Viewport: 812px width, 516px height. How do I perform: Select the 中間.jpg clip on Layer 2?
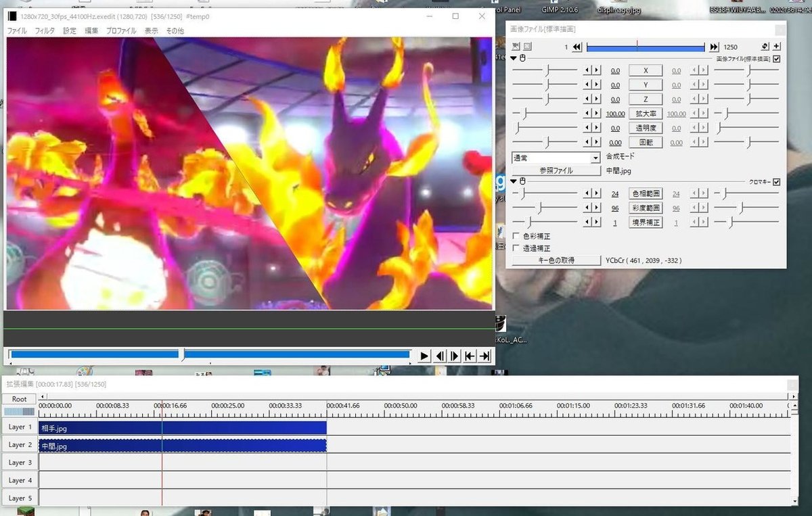click(x=183, y=446)
